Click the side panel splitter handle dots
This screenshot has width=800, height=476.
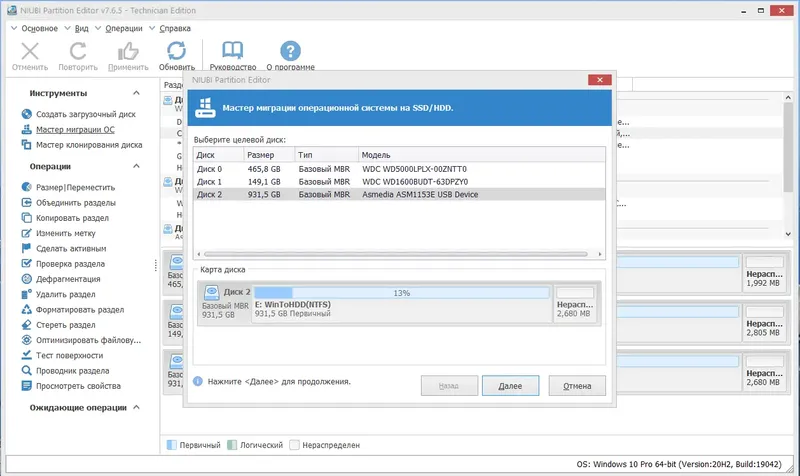(156, 265)
